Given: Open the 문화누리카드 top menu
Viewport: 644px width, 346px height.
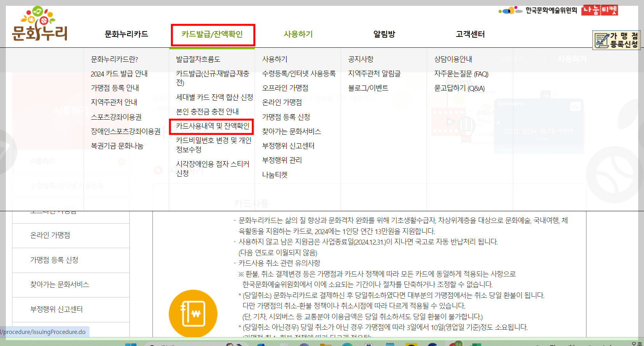Looking at the screenshot, I should click(126, 34).
